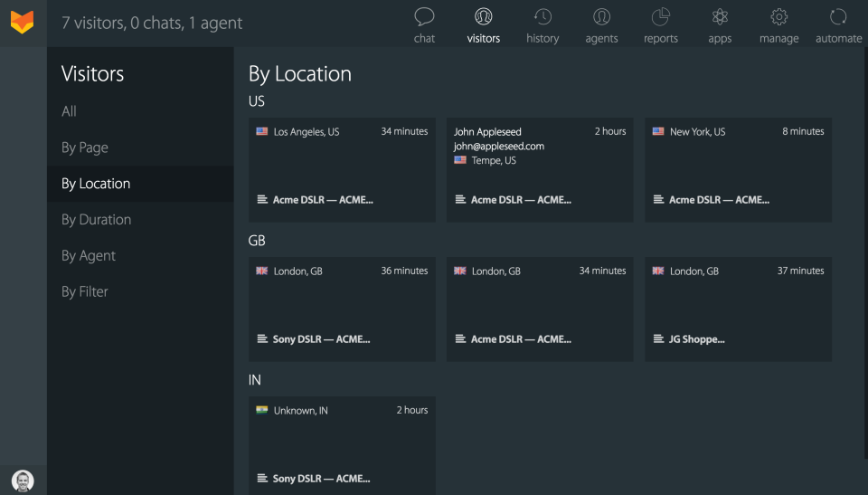868x495 pixels.
Task: Choose the By Agent grouping
Action: [89, 256]
